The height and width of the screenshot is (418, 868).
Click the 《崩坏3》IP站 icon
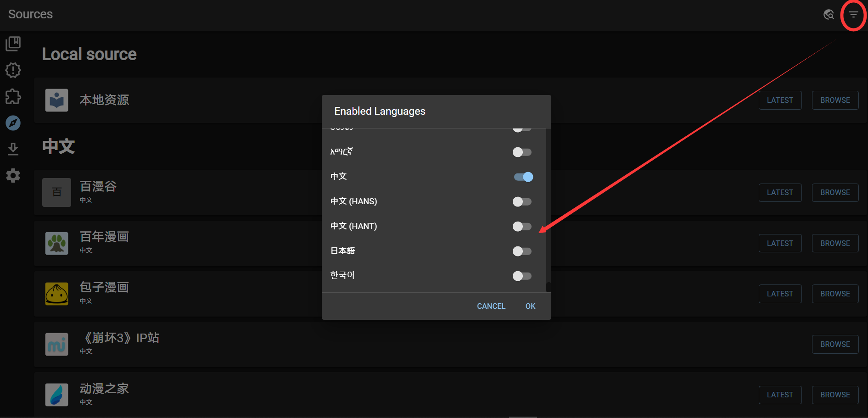[56, 344]
